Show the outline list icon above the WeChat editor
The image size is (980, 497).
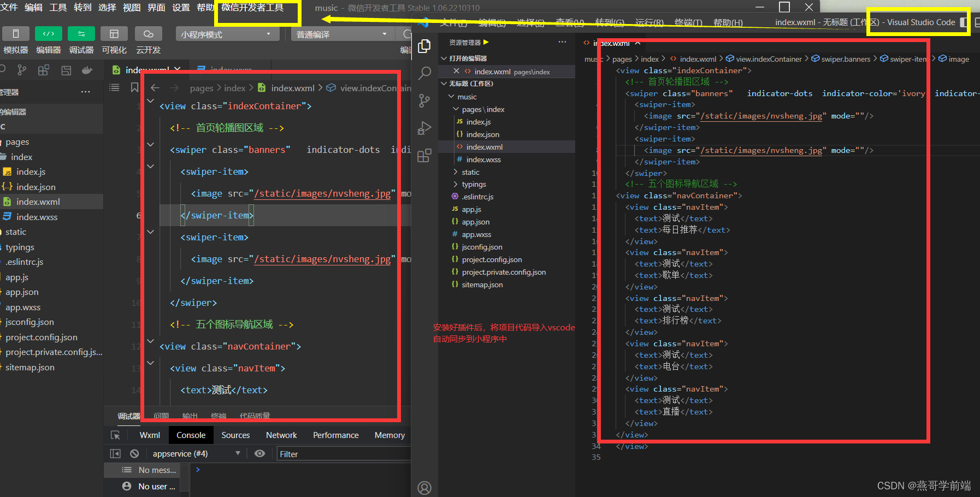click(x=114, y=87)
